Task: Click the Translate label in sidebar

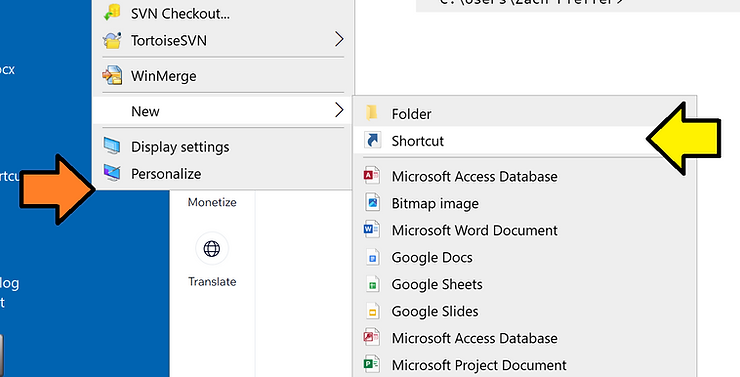Action: coord(212,282)
